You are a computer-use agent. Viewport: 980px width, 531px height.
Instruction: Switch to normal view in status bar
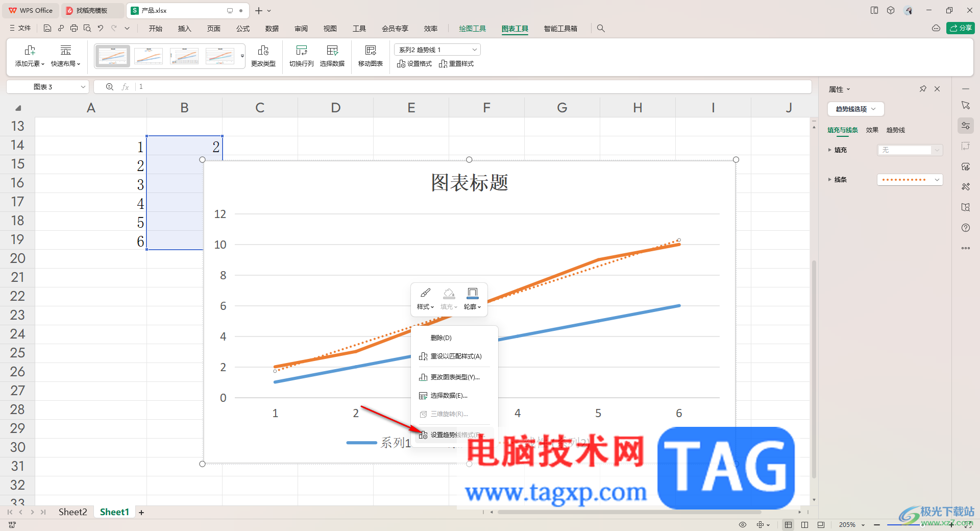pos(789,525)
